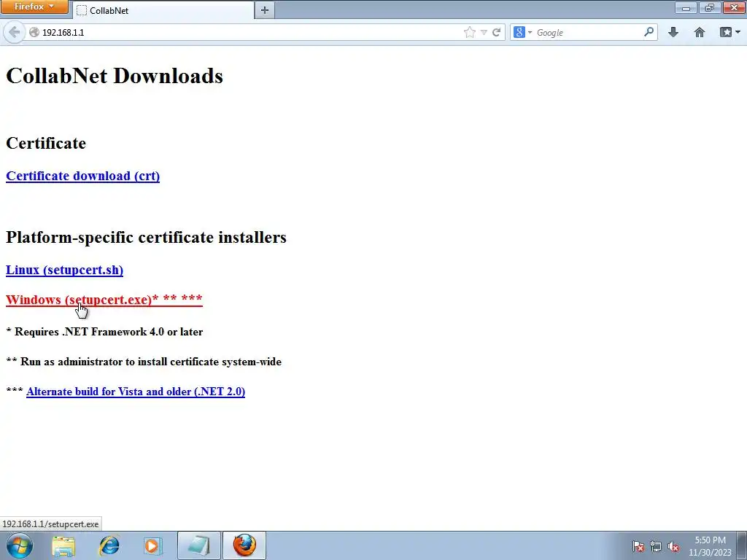Screen dimensions: 747x560
Task: Restore down the Firefox window
Action: [x=710, y=7]
